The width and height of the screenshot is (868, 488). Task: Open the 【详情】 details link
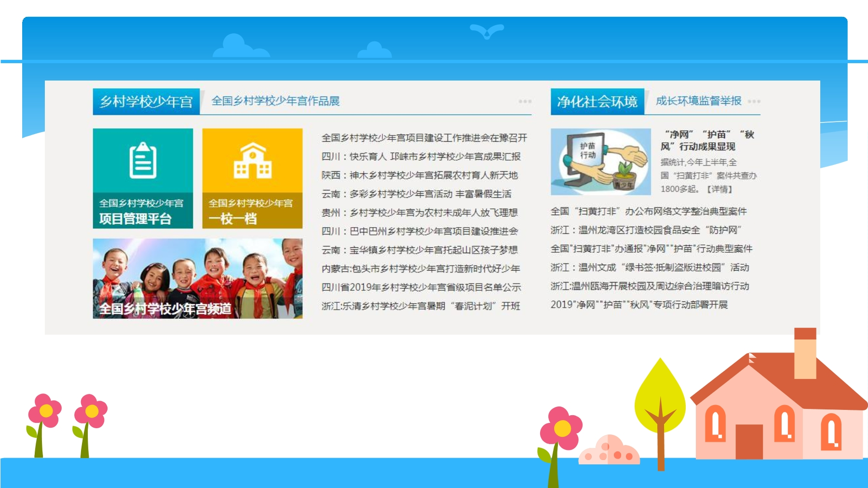tap(719, 189)
